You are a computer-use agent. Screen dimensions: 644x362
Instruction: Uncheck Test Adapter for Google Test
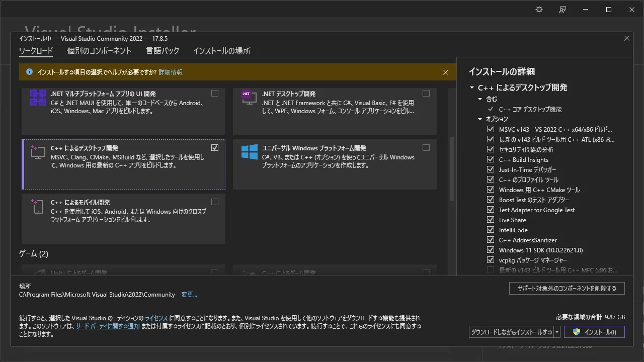tap(491, 210)
